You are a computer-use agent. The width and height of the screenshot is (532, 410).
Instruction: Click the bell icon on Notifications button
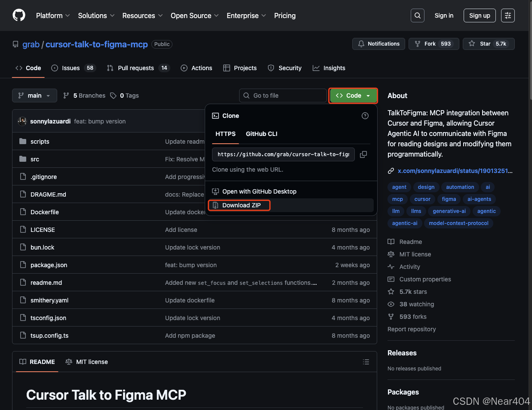point(361,43)
